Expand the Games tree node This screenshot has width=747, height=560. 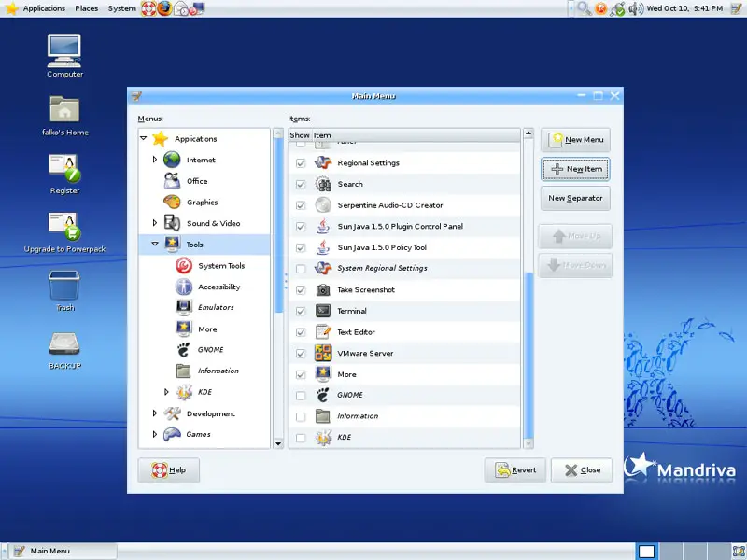[x=155, y=434]
